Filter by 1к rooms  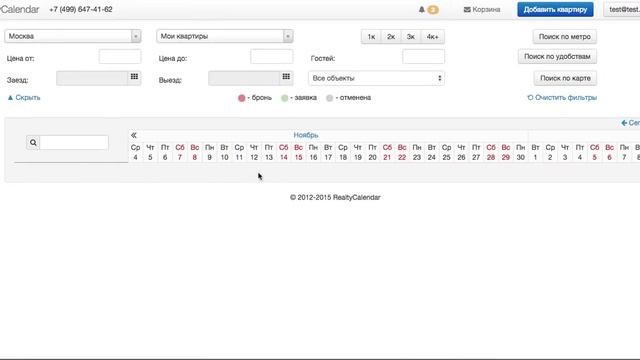371,37
